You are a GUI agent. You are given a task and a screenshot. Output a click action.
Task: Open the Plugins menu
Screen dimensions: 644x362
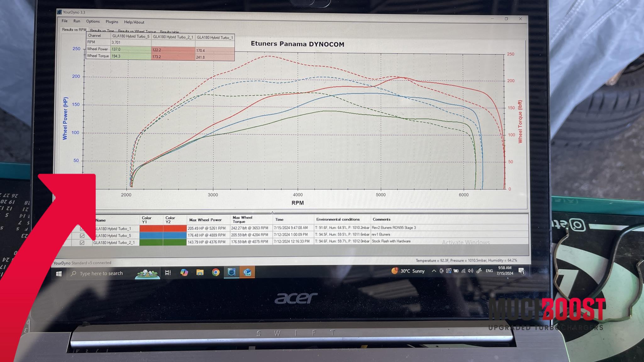(x=112, y=22)
